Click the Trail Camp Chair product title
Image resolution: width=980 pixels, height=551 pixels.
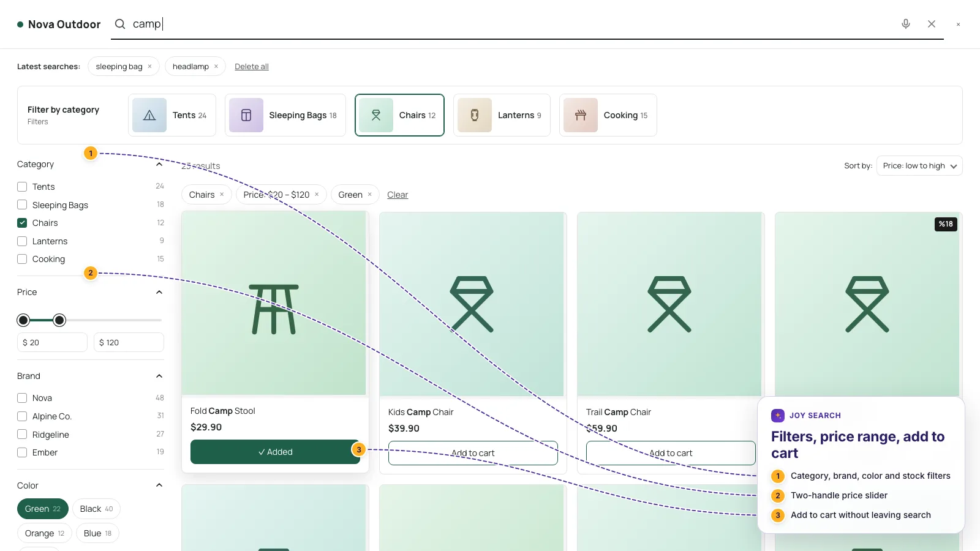point(619,412)
